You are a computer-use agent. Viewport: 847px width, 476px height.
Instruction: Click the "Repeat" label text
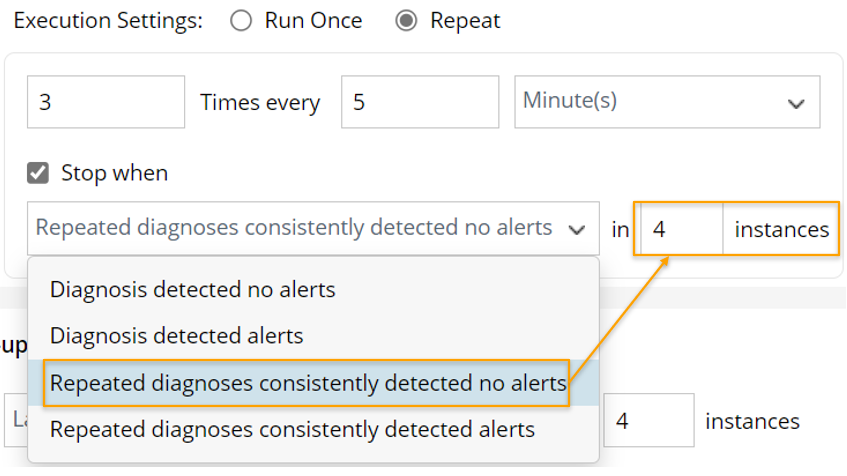pos(465,21)
